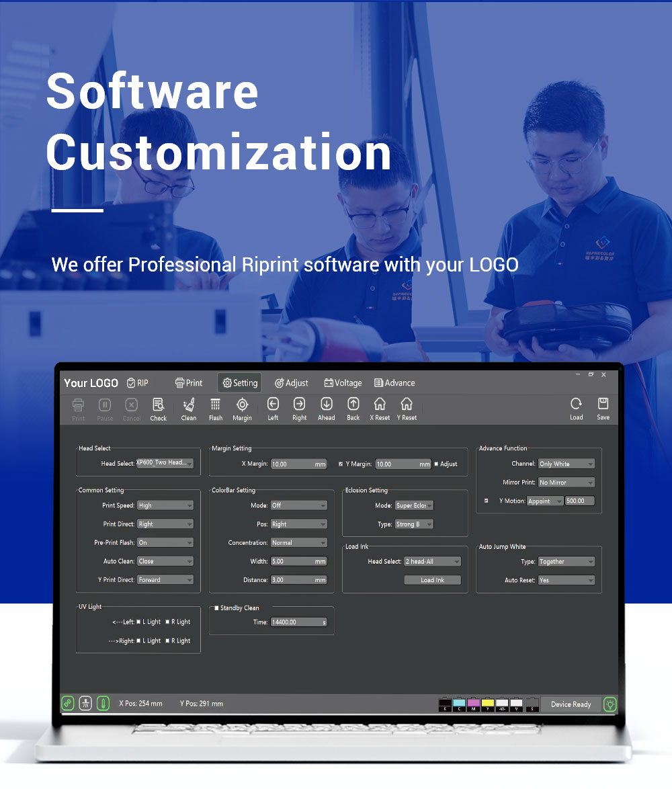The height and width of the screenshot is (789, 672).
Task: Open the Mirror Print dropdown
Action: (566, 482)
